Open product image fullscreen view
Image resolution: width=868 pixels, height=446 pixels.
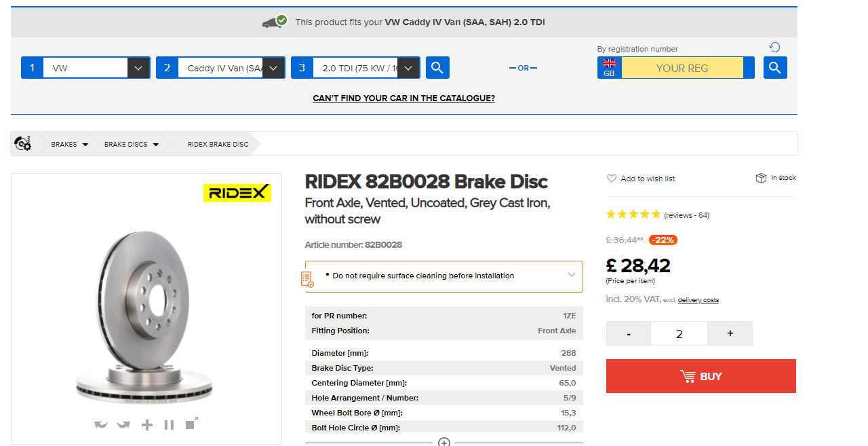pyautogui.click(x=191, y=424)
